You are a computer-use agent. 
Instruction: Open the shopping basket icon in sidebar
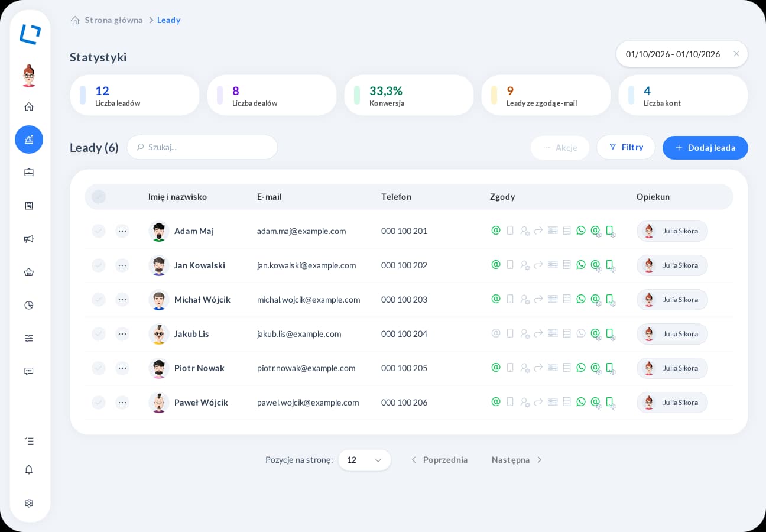point(29,272)
